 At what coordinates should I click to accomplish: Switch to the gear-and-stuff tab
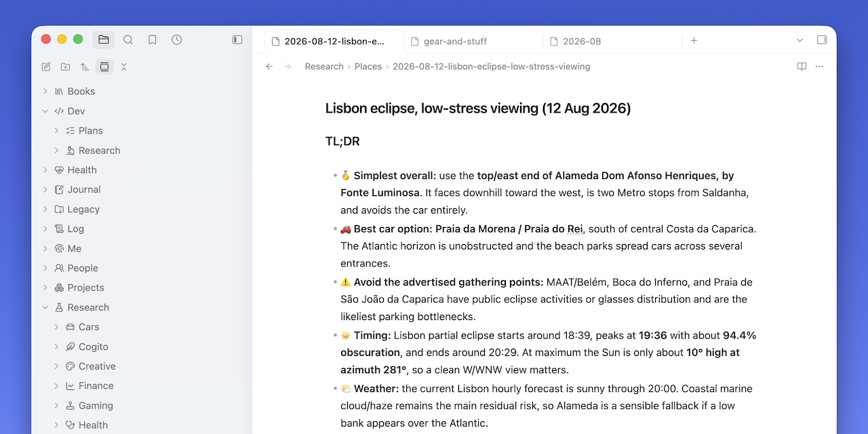coord(473,41)
